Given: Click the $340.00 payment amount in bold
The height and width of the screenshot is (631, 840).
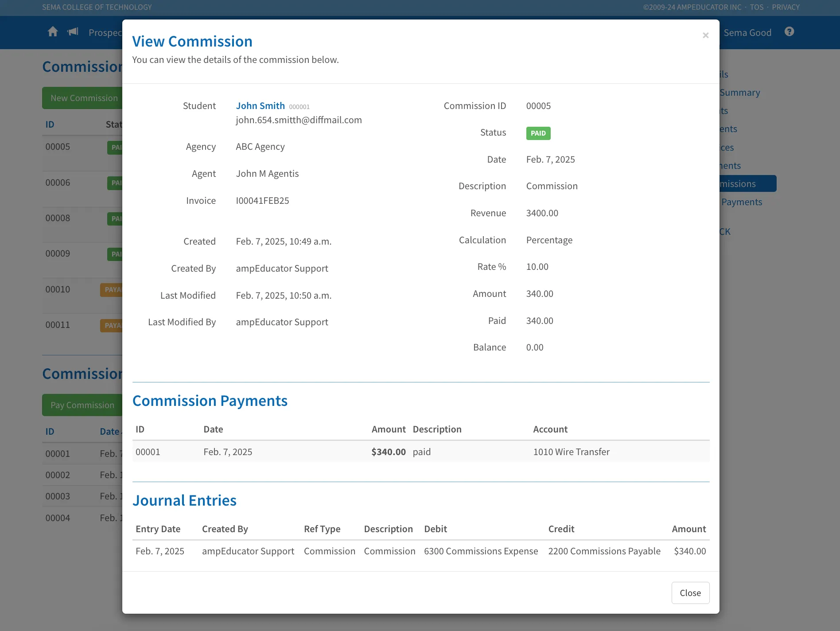Looking at the screenshot, I should click(x=389, y=452).
